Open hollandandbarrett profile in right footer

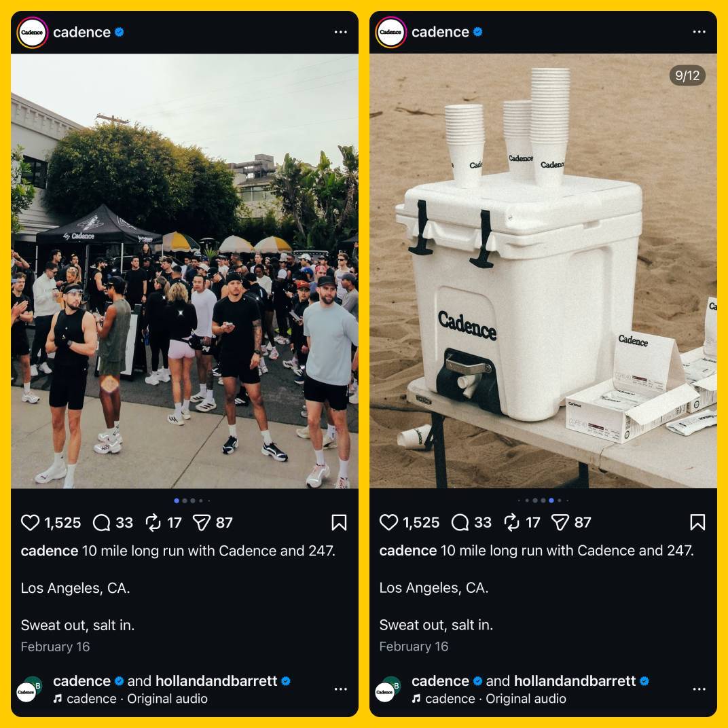point(575,681)
